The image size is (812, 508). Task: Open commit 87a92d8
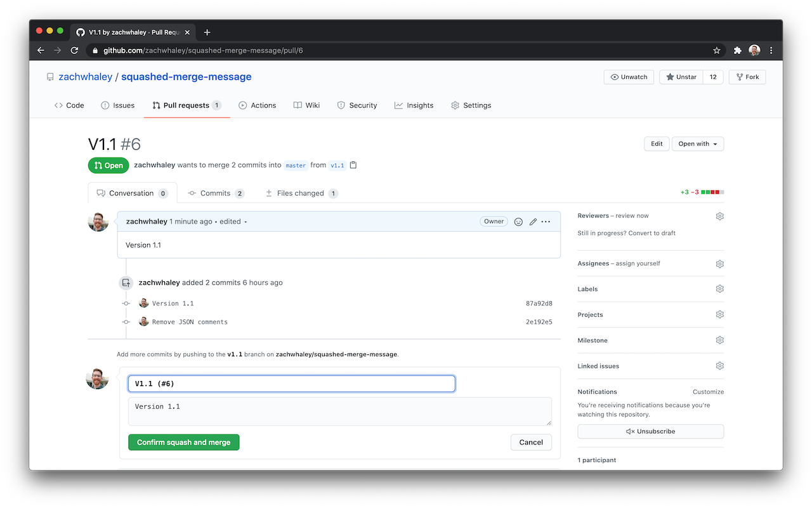coord(539,304)
